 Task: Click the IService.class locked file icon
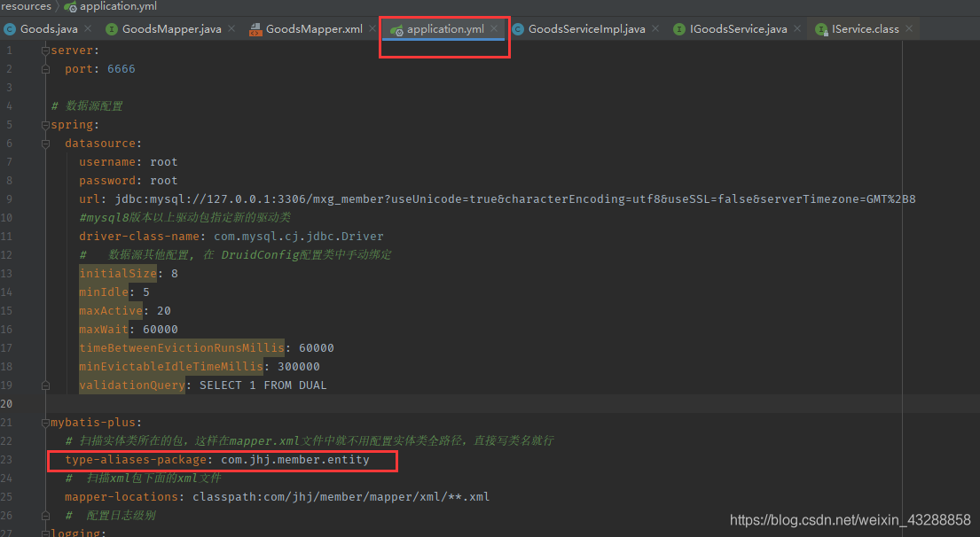coord(822,29)
